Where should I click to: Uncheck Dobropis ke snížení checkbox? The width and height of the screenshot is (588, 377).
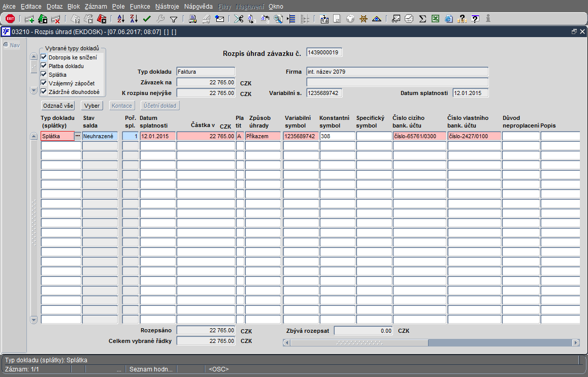point(44,57)
